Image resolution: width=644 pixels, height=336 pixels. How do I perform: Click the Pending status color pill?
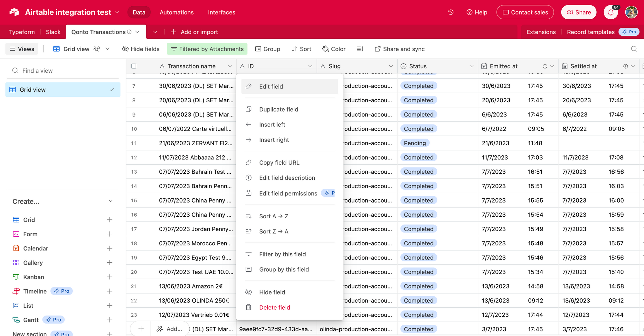coord(415,143)
